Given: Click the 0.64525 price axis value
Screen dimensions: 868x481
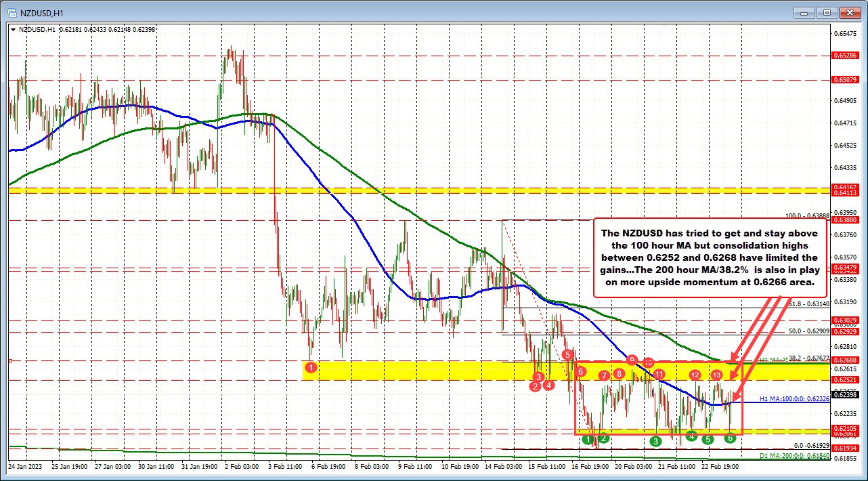Looking at the screenshot, I should click(845, 146).
